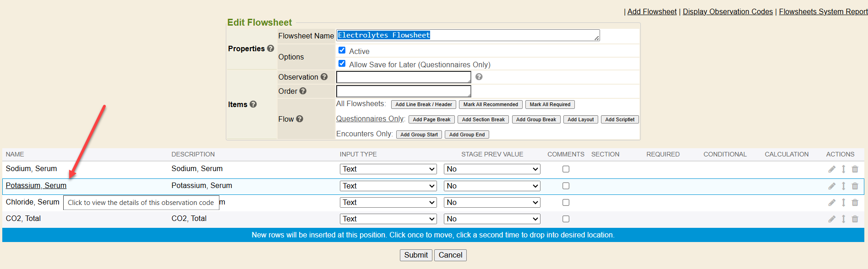Click the help icon next to Properties
The width and height of the screenshot is (868, 269).
coord(271,48)
